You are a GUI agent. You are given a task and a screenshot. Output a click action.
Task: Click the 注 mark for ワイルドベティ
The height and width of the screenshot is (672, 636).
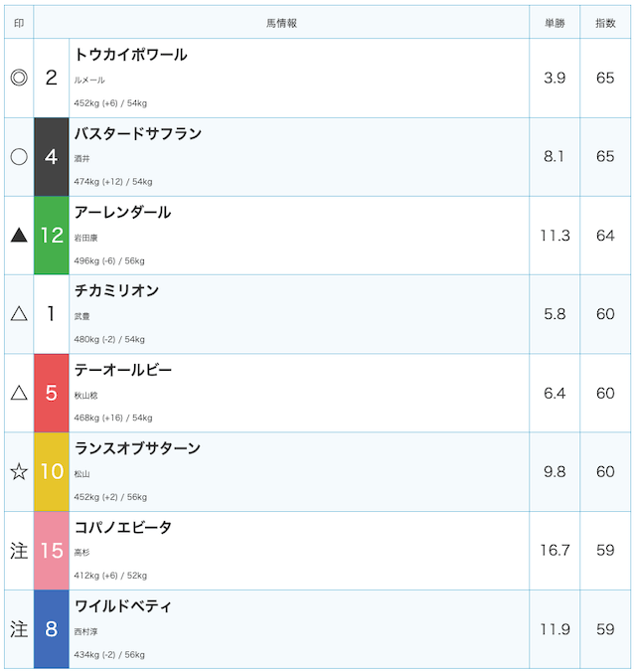[x=19, y=629]
